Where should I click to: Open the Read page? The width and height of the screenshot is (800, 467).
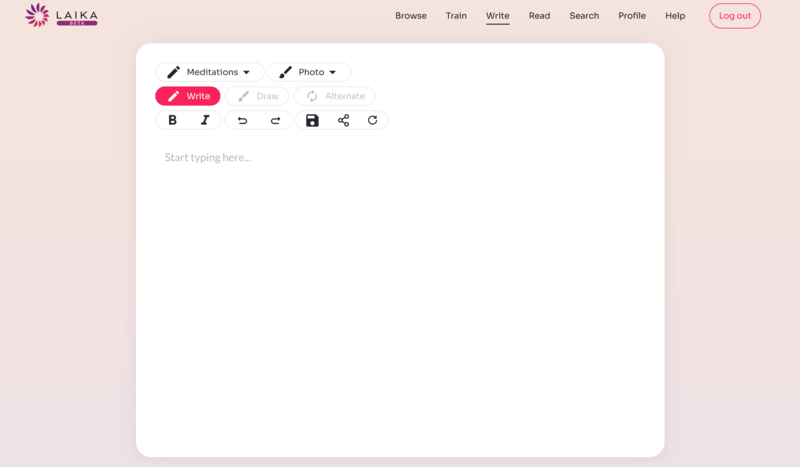539,16
